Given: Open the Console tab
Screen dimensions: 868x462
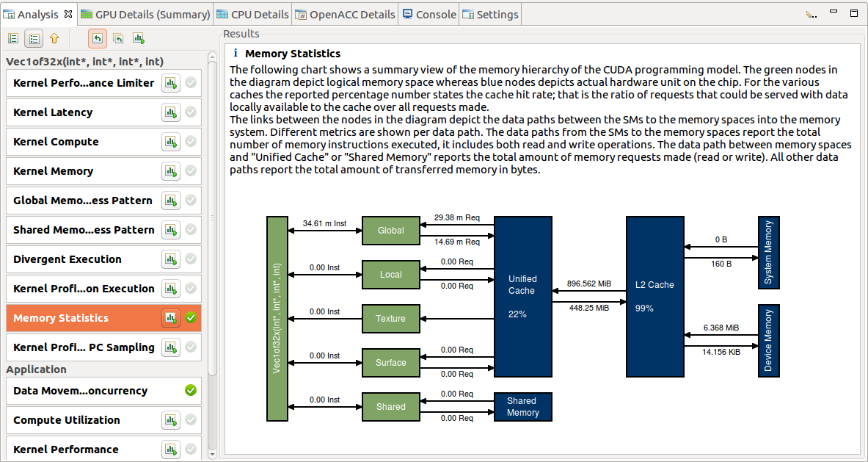Looking at the screenshot, I should (x=428, y=13).
